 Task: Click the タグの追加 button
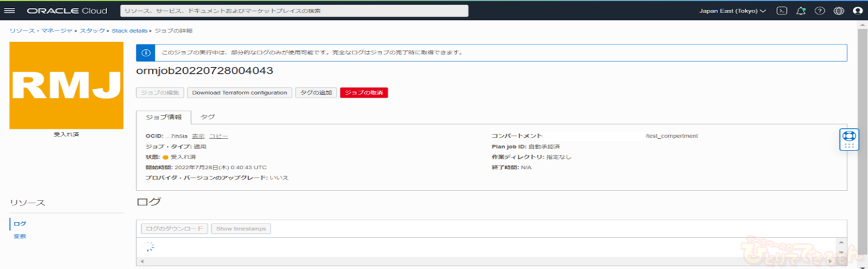pos(316,92)
